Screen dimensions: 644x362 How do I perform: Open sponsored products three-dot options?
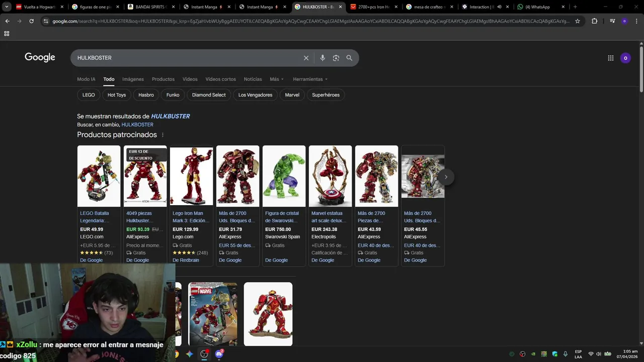pos(163,135)
